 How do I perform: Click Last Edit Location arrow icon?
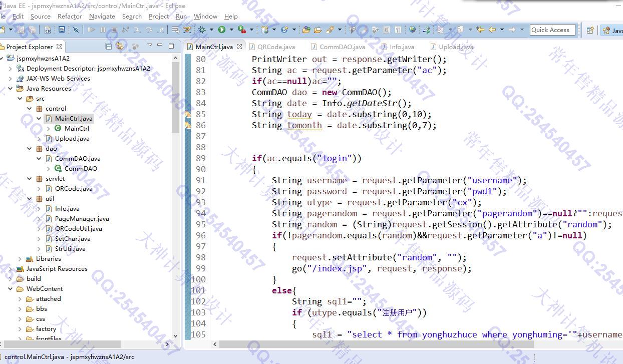[480, 30]
